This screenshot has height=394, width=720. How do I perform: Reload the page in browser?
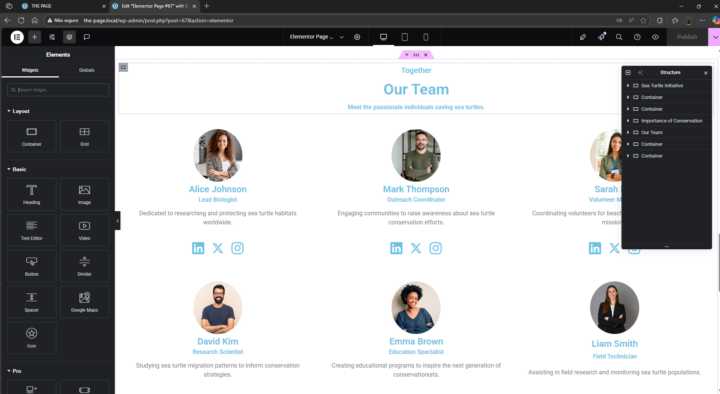point(21,20)
